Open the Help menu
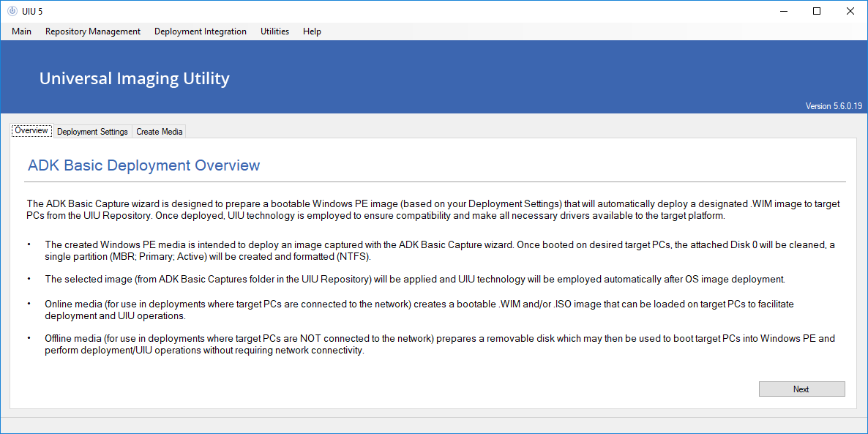 tap(312, 31)
